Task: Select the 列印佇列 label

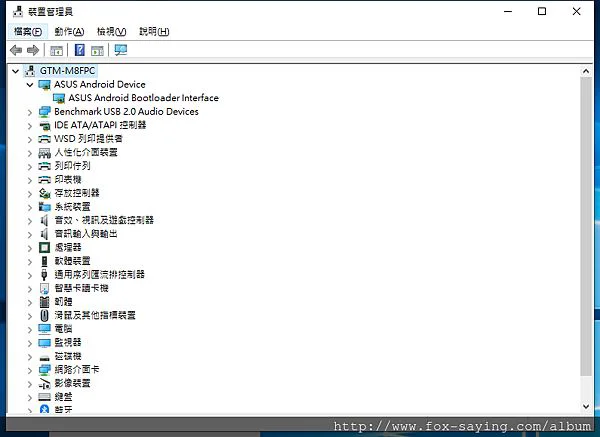Action: (x=72, y=166)
